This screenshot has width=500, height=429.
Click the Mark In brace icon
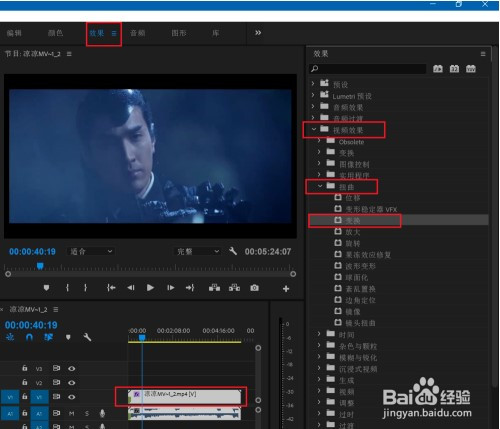(67, 288)
